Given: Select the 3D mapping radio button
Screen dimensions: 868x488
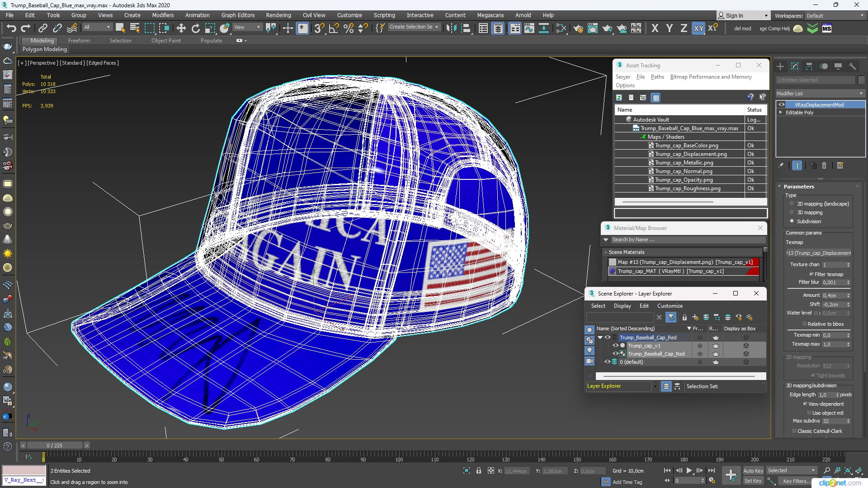Looking at the screenshot, I should coord(792,212).
